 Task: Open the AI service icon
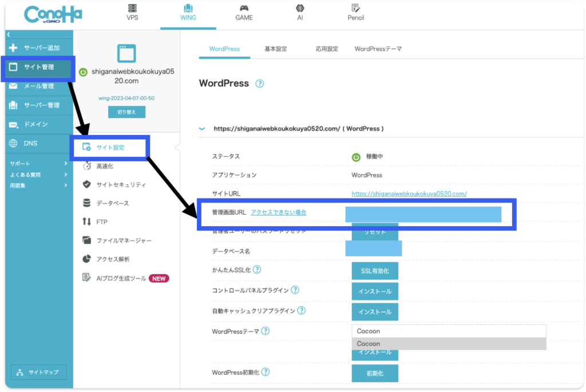click(x=299, y=9)
